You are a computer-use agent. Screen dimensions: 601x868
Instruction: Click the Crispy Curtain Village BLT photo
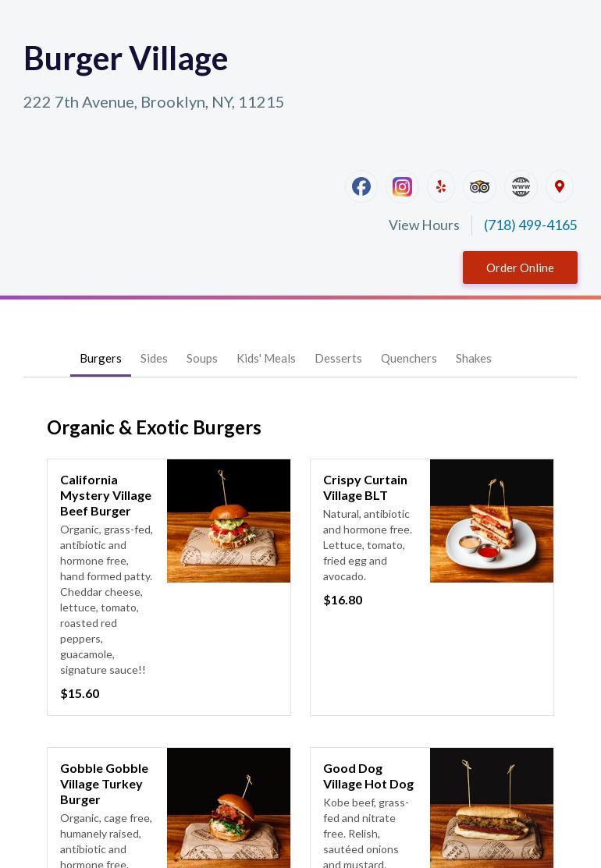[x=492, y=521]
